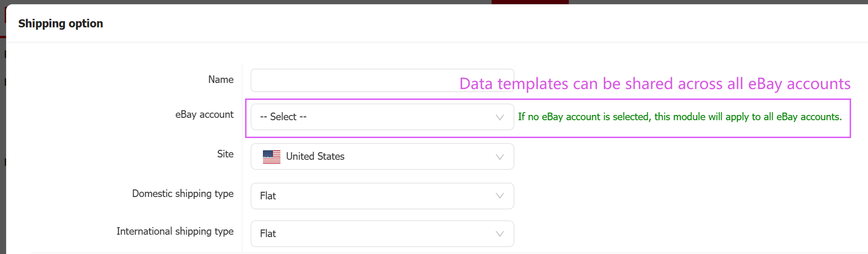Select the 'United States' text in Site field
The image size is (868, 254).
[315, 156]
